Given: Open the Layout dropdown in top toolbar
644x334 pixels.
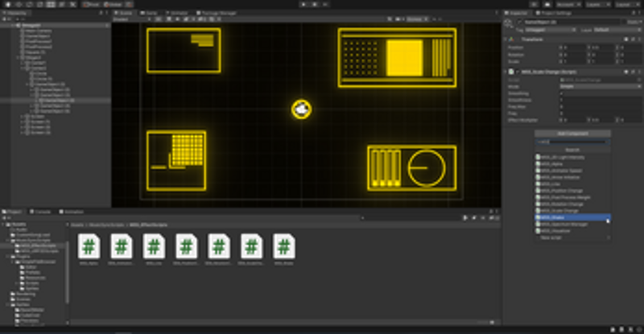Looking at the screenshot, I should click(x=626, y=5).
